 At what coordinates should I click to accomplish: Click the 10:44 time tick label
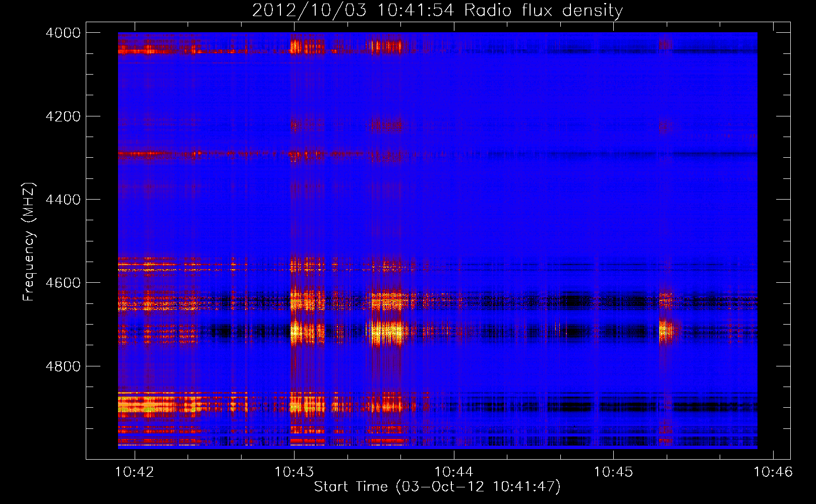[x=454, y=472]
